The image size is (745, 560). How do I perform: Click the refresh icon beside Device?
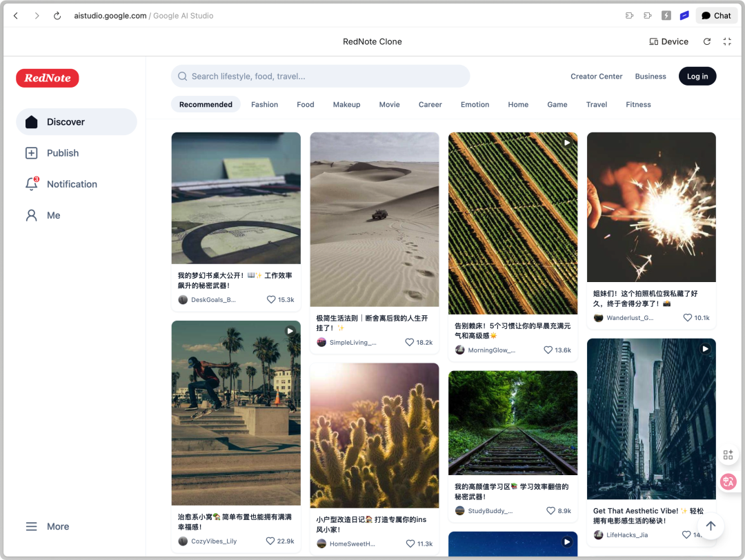tap(706, 41)
